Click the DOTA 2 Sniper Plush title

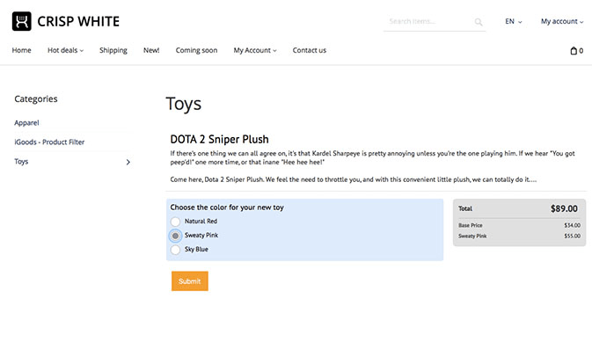[x=219, y=139]
